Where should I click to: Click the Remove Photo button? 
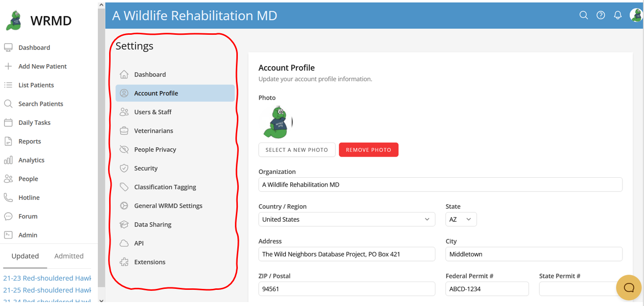(368, 150)
